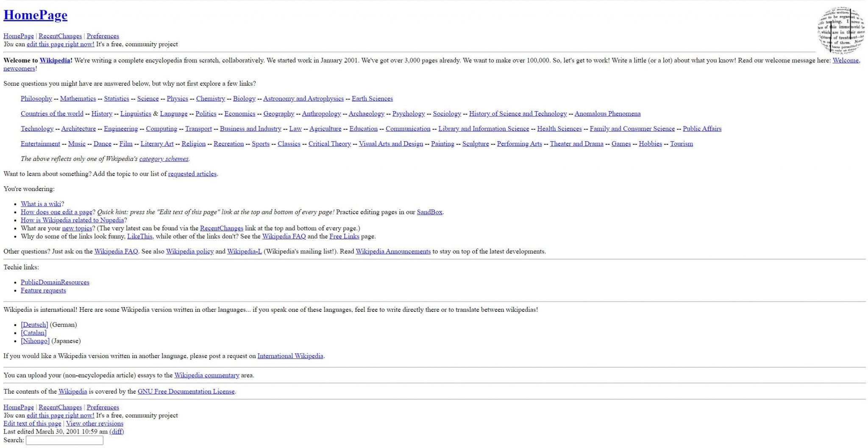This screenshot has width=868, height=448.
Task: Visit the Physics category
Action: pyautogui.click(x=177, y=98)
